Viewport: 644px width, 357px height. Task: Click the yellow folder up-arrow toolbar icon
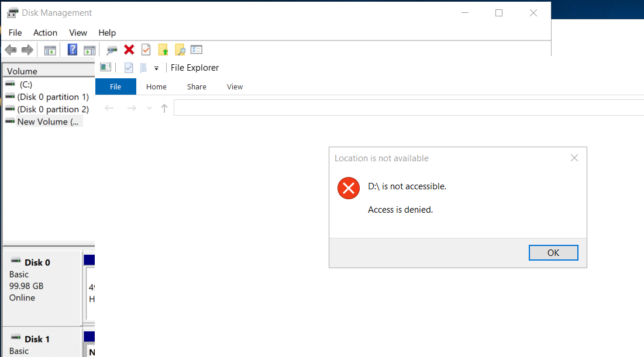coord(163,50)
